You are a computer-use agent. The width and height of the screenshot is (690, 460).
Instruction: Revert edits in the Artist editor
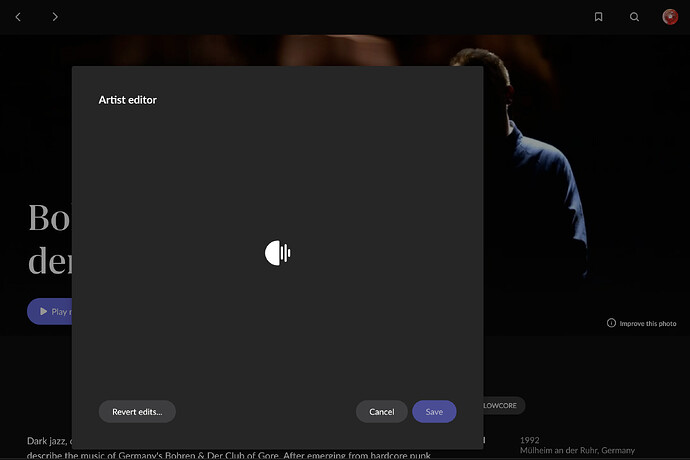(137, 412)
